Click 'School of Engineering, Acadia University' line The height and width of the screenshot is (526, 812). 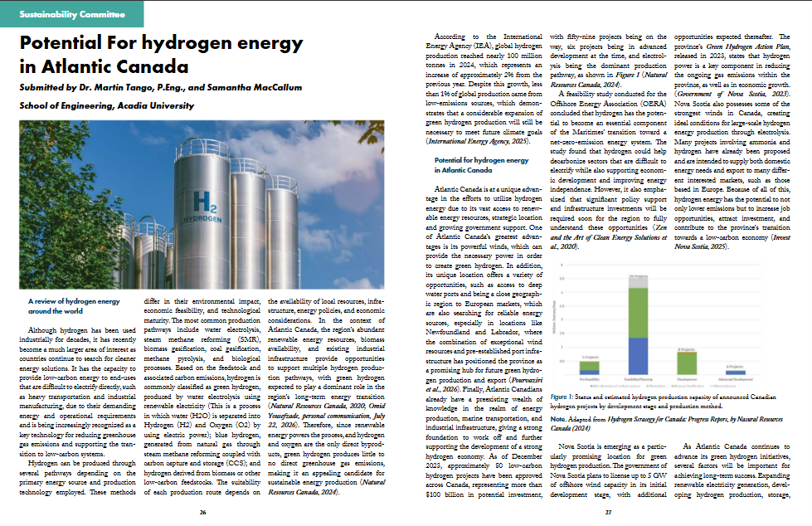pos(107,105)
